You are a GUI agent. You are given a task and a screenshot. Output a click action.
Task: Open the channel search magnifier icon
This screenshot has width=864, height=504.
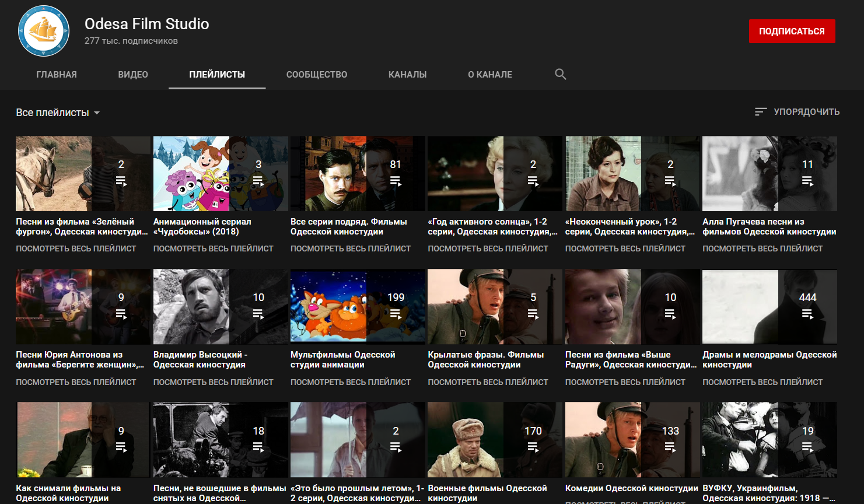(x=560, y=74)
